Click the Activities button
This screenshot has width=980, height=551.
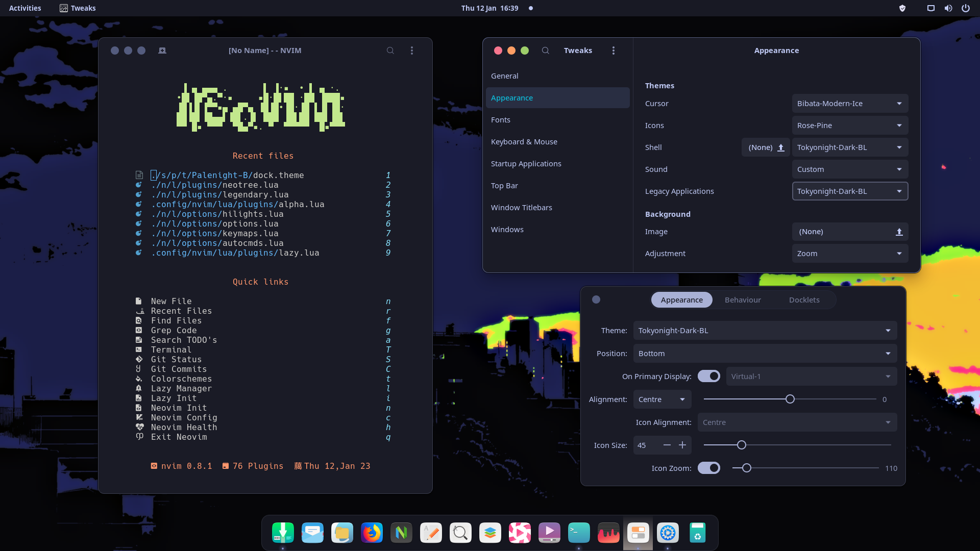coord(25,8)
